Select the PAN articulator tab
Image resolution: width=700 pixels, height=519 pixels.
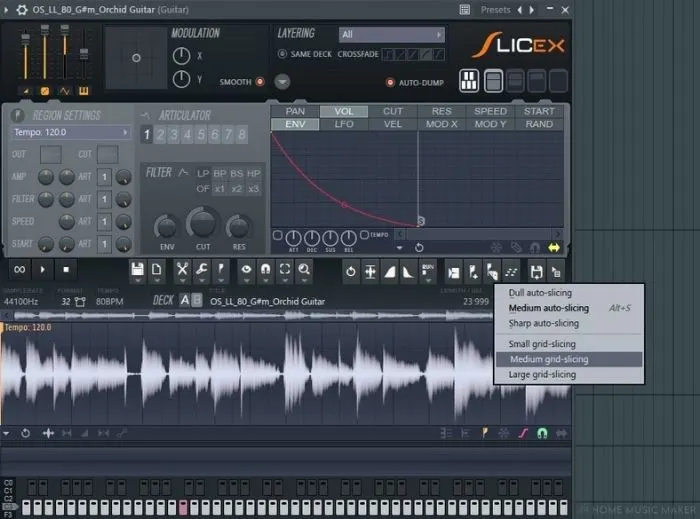point(295,111)
